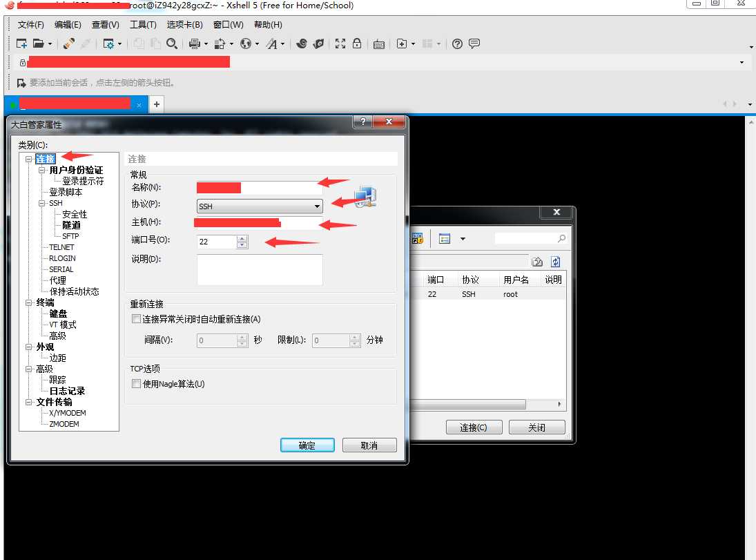Click the 确定 button
This screenshot has width=756, height=560.
tap(307, 445)
